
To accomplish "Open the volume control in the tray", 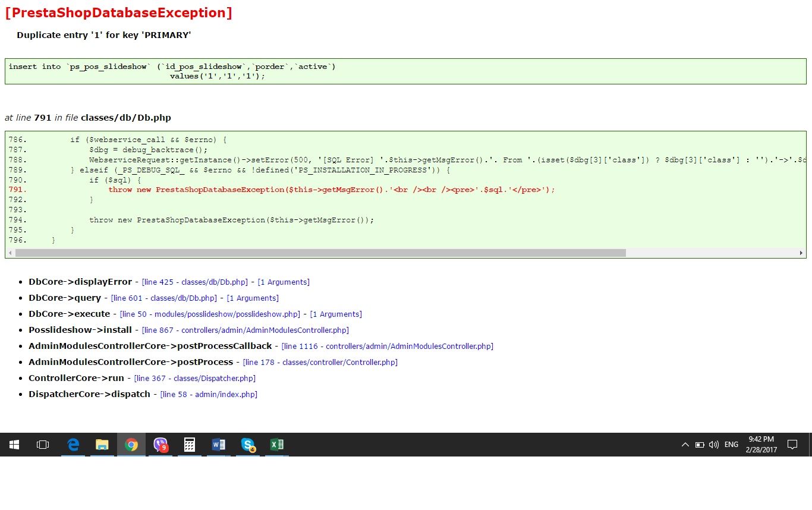I will pos(714,445).
